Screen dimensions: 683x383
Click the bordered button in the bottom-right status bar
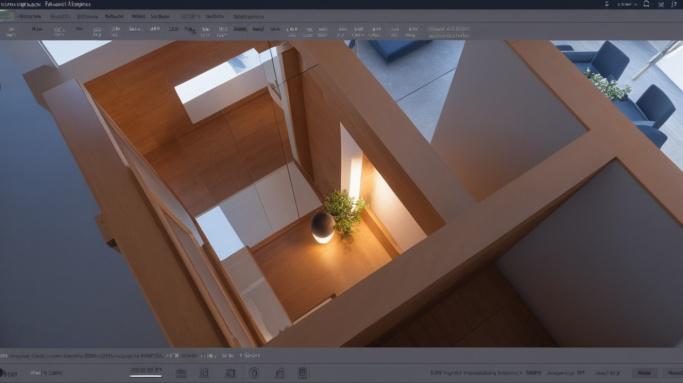645,373
